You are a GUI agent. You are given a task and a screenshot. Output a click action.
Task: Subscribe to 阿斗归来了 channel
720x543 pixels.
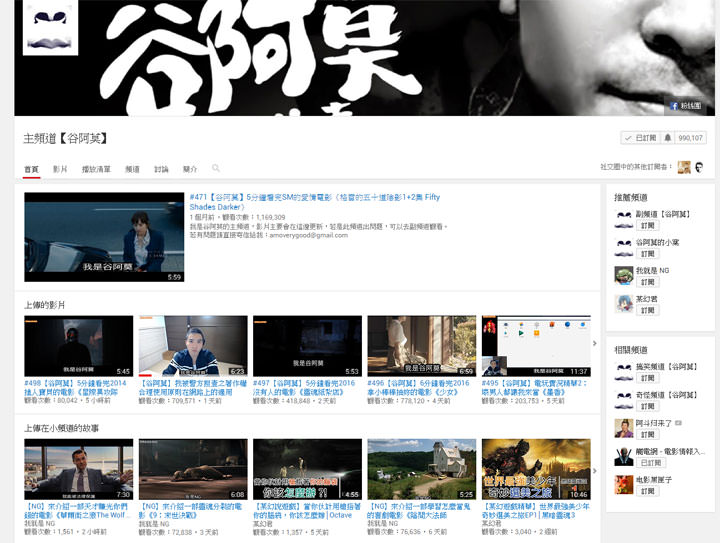tap(647, 434)
